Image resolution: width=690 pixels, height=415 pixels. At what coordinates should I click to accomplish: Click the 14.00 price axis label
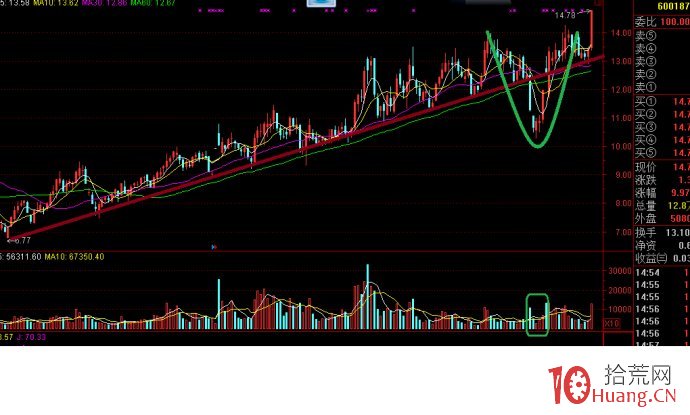pos(621,33)
